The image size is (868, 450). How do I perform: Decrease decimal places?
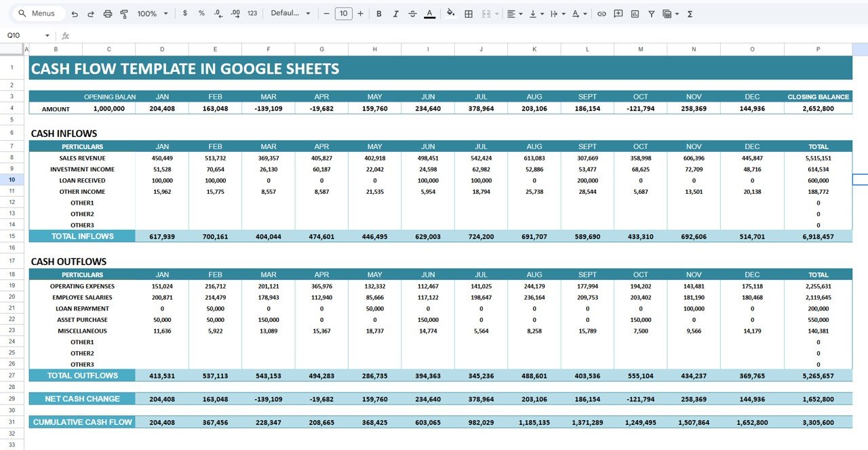click(217, 13)
